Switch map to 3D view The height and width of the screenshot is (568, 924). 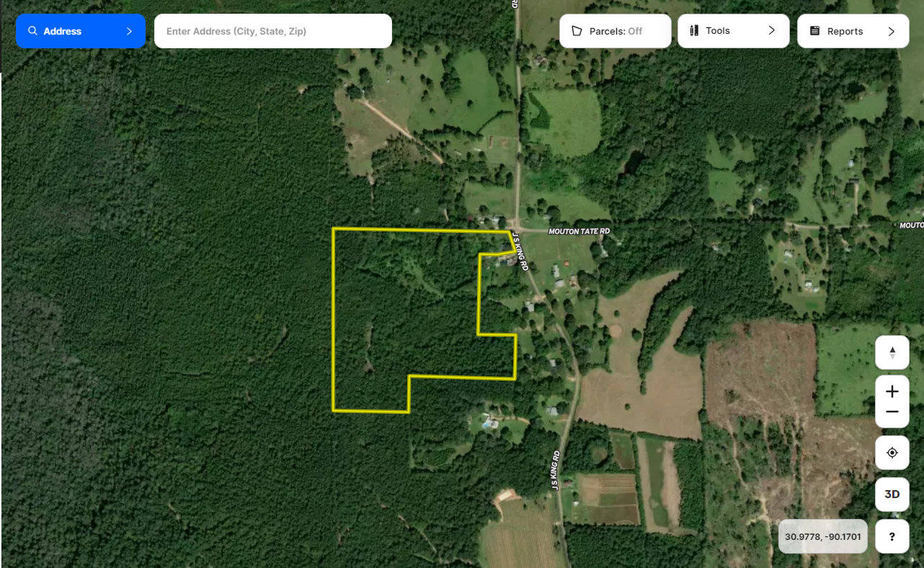click(x=892, y=494)
